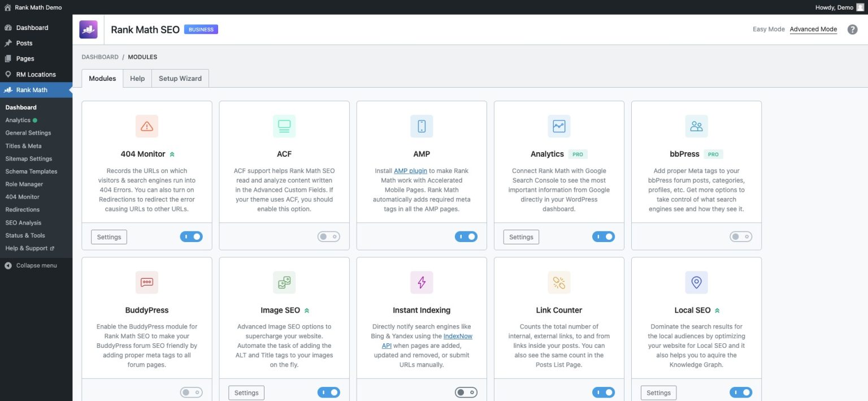The image size is (868, 401).
Task: Disable the 404 Monitor module toggle
Action: pyautogui.click(x=191, y=236)
